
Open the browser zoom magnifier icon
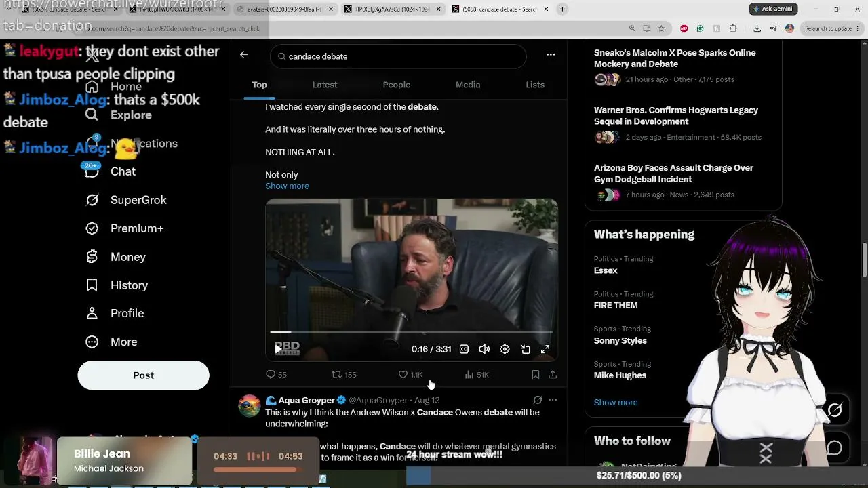tap(632, 28)
